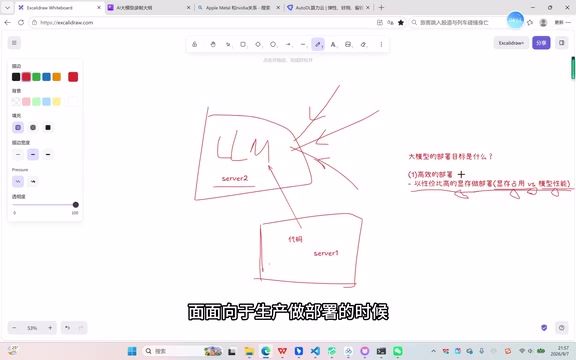The image size is (576, 360).
Task: Select the Eraser tool
Action: [363, 44]
